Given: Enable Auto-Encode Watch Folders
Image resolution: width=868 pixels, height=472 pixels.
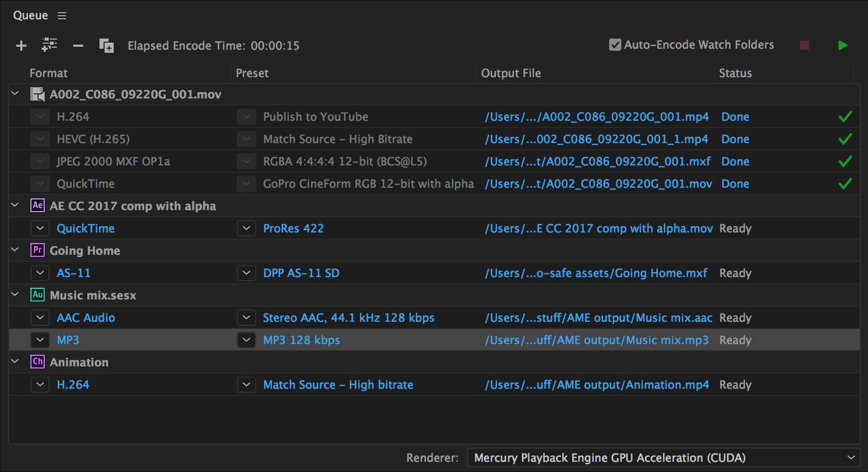Looking at the screenshot, I should [615, 45].
